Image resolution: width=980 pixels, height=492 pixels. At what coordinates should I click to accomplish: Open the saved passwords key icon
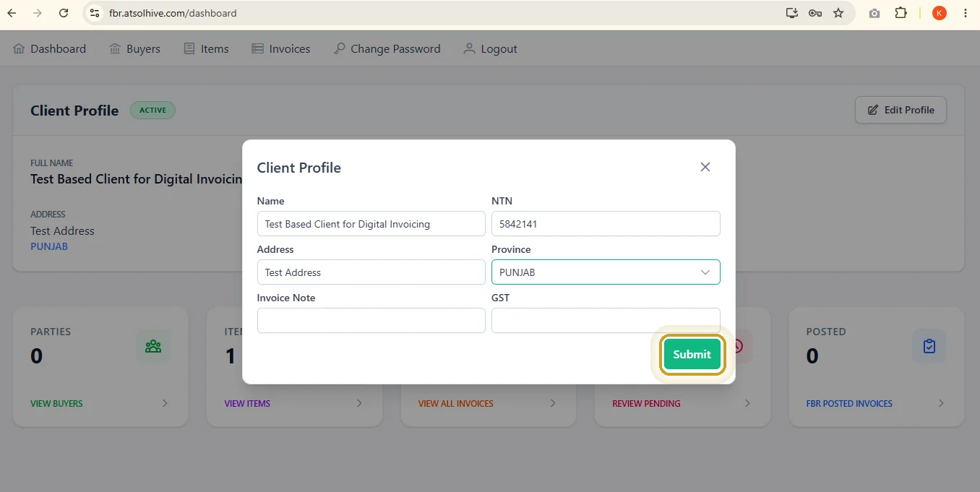coord(815,13)
